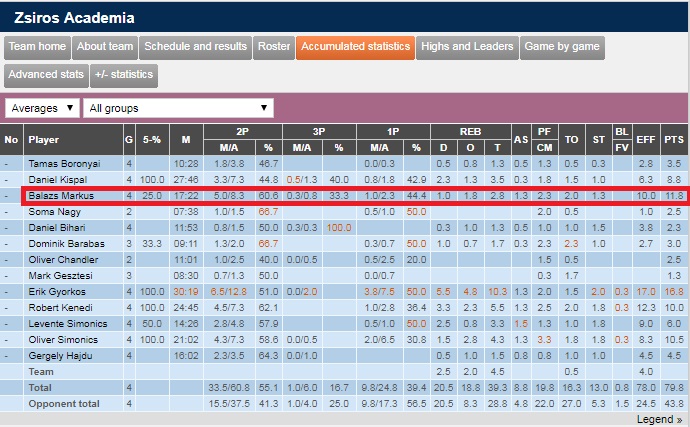
Task: Click the Player column header
Action: [x=45, y=139]
